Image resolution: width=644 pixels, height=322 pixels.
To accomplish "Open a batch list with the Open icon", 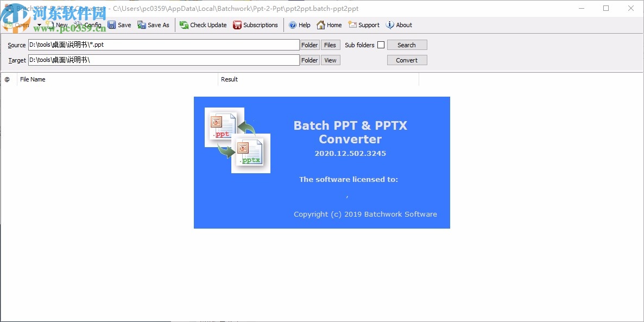I will tap(19, 25).
